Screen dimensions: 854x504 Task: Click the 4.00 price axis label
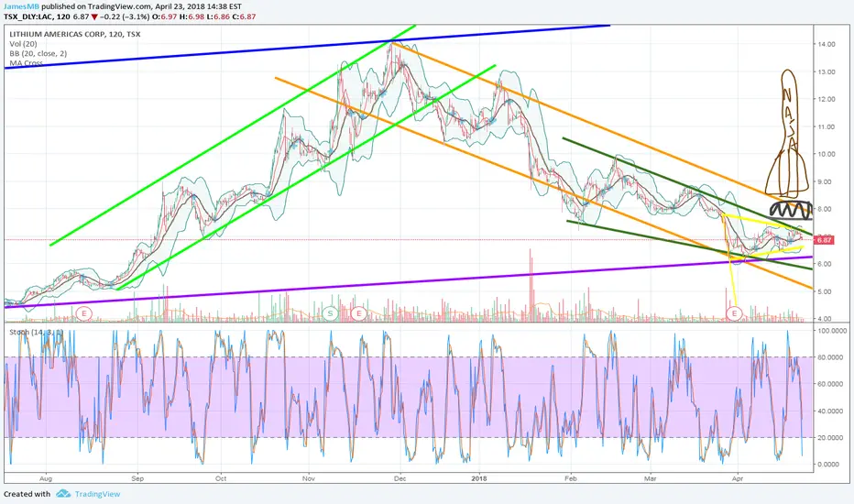(x=825, y=319)
